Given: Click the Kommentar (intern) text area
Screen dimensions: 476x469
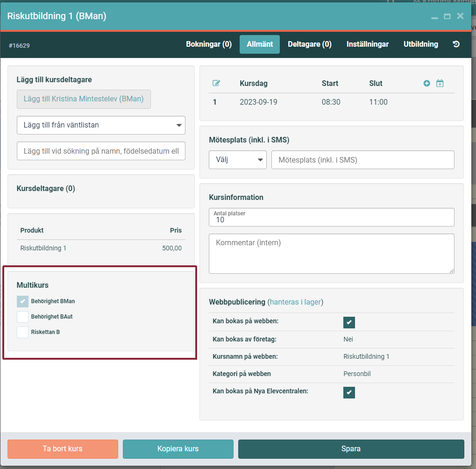Looking at the screenshot, I should pos(332,254).
